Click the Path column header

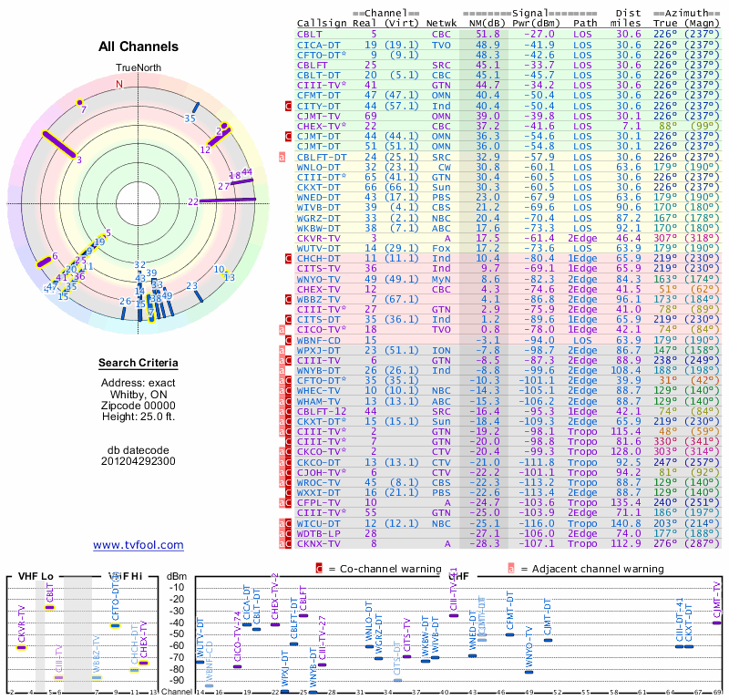(585, 24)
